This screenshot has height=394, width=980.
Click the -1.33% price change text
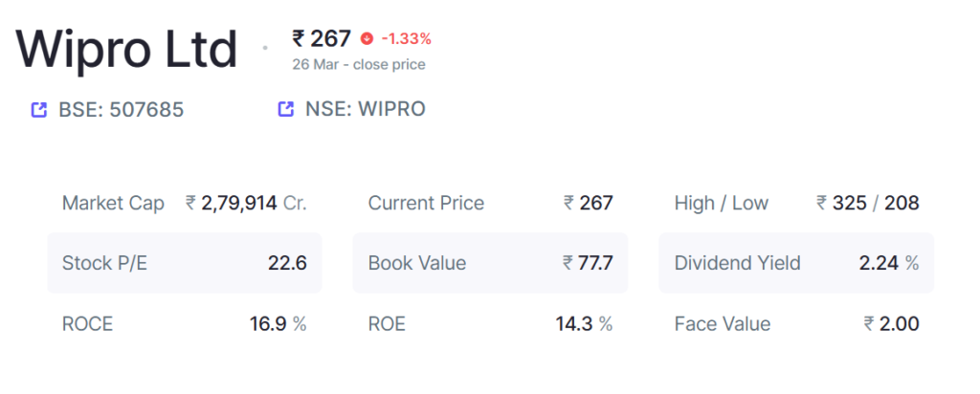[x=406, y=39]
